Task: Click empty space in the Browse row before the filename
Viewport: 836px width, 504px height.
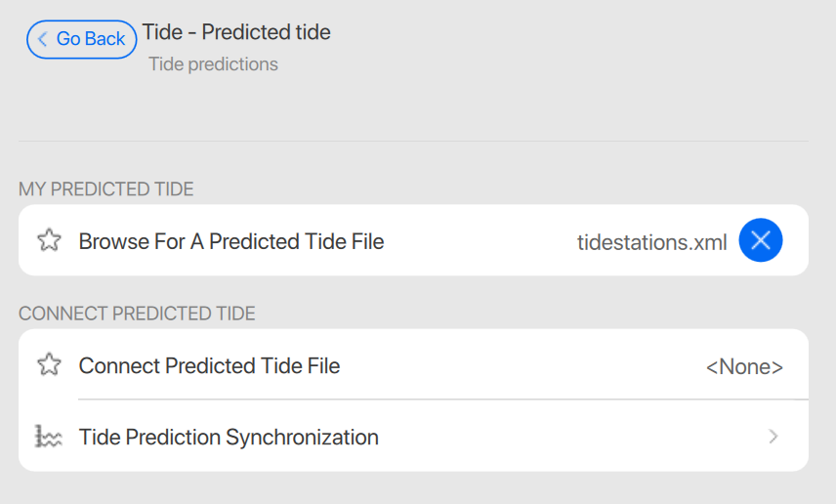Action: pyautogui.click(x=479, y=241)
